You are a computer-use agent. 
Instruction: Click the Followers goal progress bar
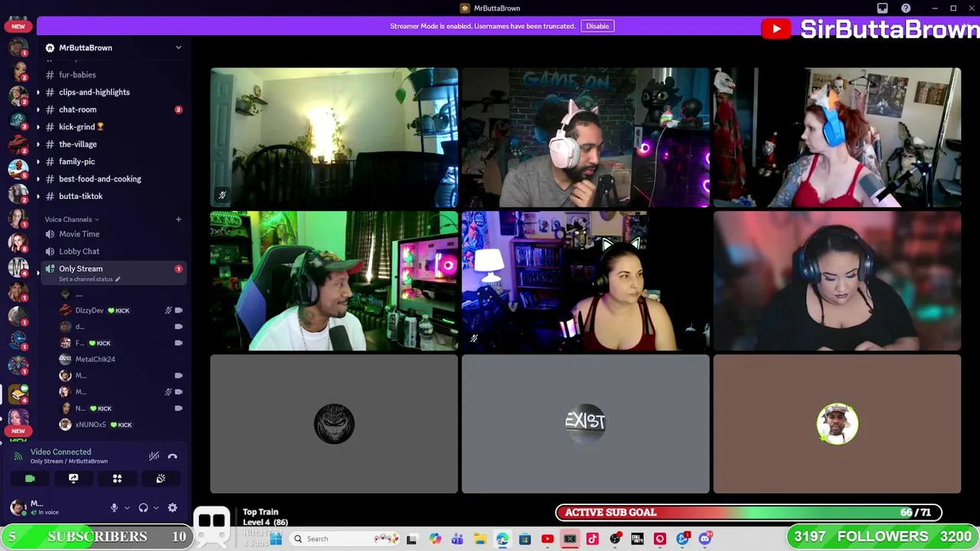pyautogui.click(x=883, y=536)
